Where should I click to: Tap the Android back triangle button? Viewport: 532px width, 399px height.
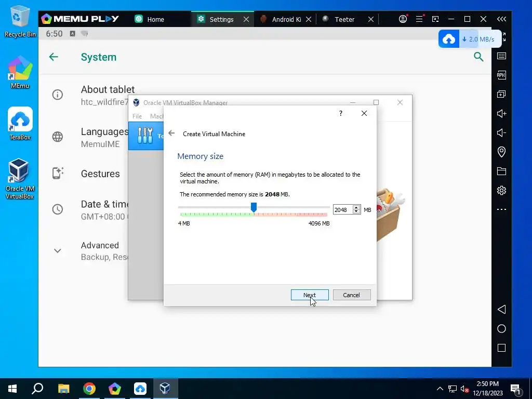point(501,309)
